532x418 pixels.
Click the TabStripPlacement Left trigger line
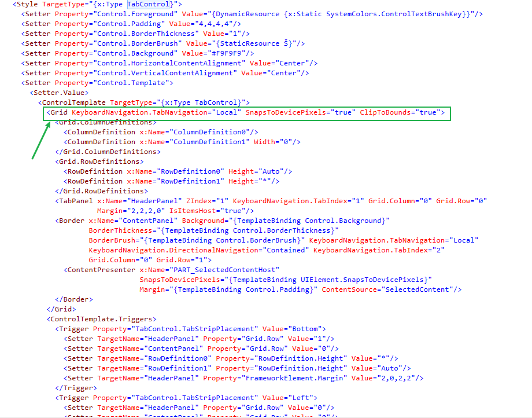pyautogui.click(x=186, y=398)
